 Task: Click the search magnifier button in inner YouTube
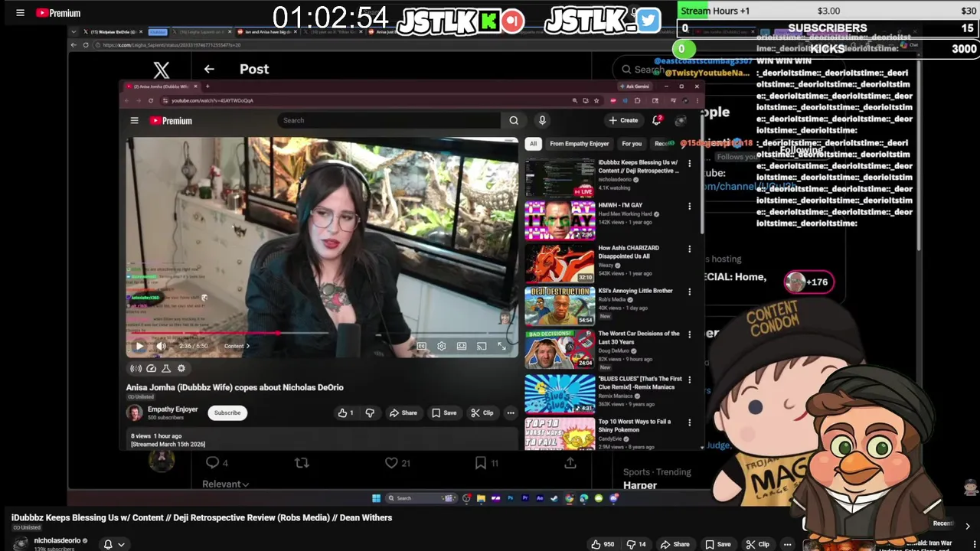[514, 120]
